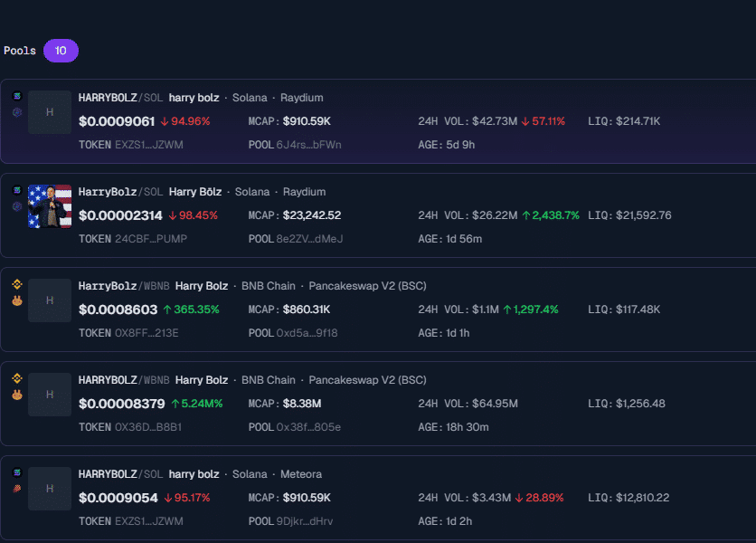Click pool address 0x38f...805e
This screenshot has width=756, height=543.
pos(308,427)
